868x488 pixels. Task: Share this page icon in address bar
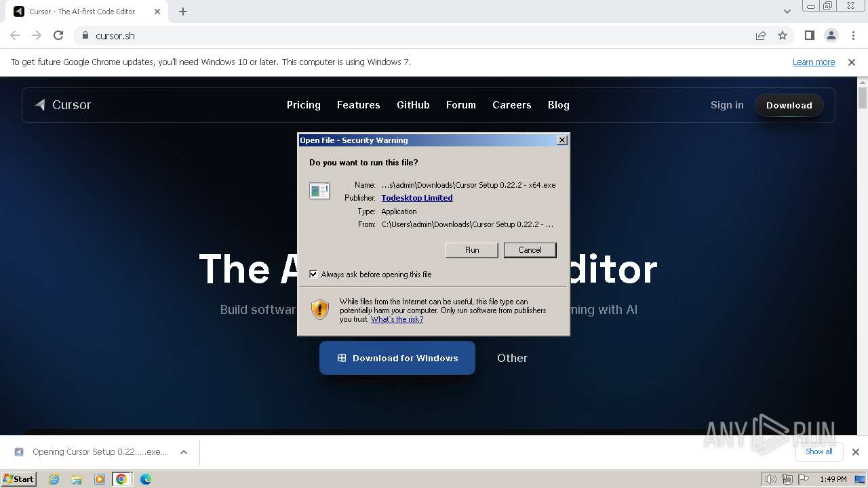coord(761,35)
